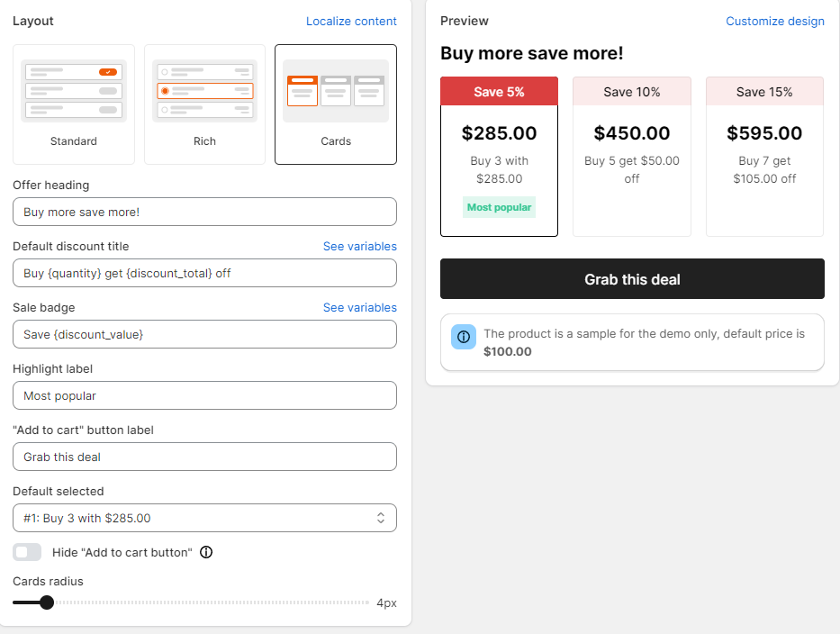This screenshot has height=634, width=840.
Task: Show variables for Sale badge
Action: click(360, 307)
